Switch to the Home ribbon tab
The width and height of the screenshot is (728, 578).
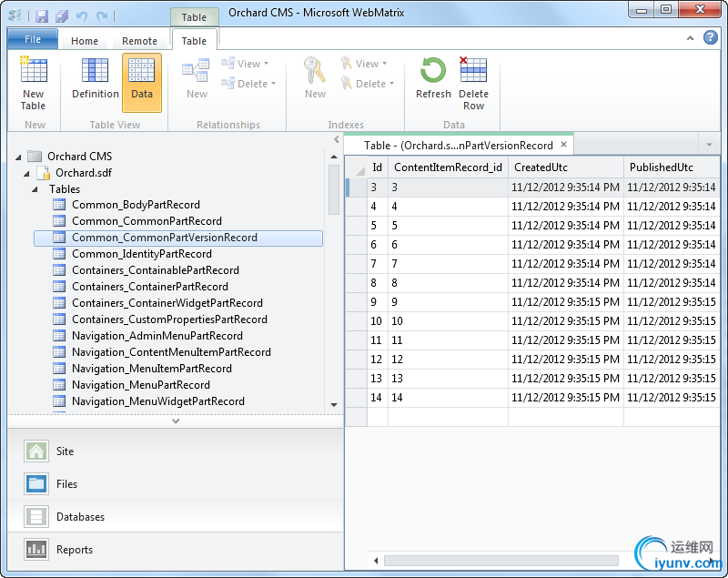(85, 41)
